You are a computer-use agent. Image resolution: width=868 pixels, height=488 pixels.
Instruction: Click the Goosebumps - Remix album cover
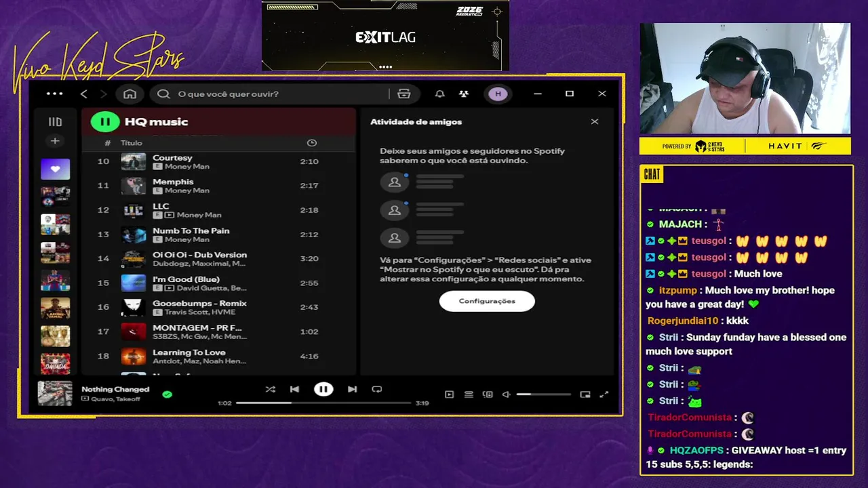pyautogui.click(x=133, y=307)
